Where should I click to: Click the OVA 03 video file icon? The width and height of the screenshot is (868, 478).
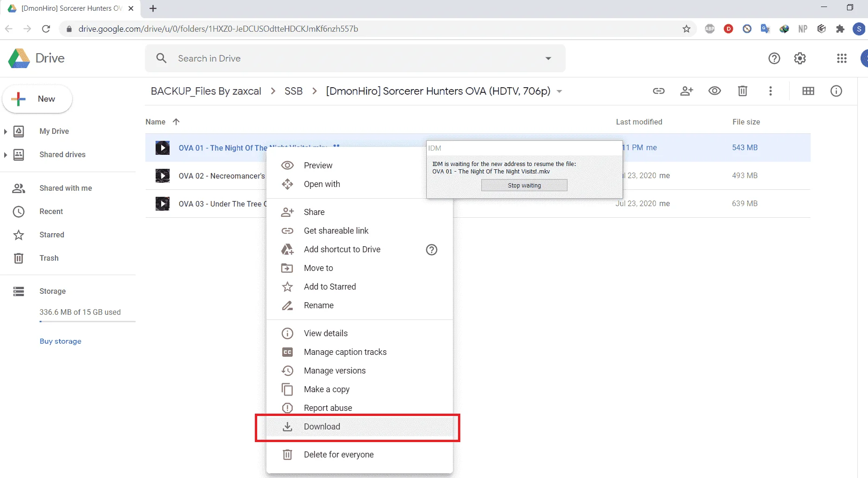coord(162,204)
